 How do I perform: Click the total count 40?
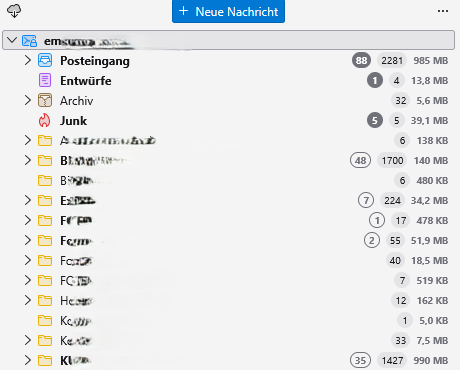[395, 260]
